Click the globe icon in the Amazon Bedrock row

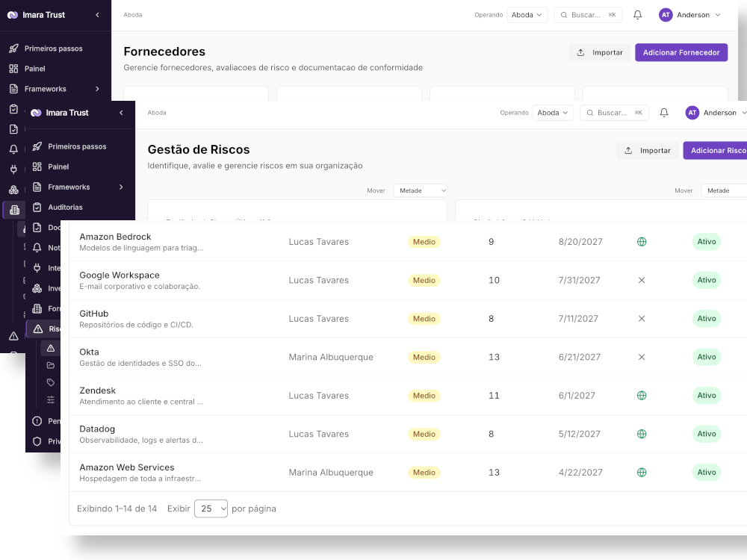[642, 242]
